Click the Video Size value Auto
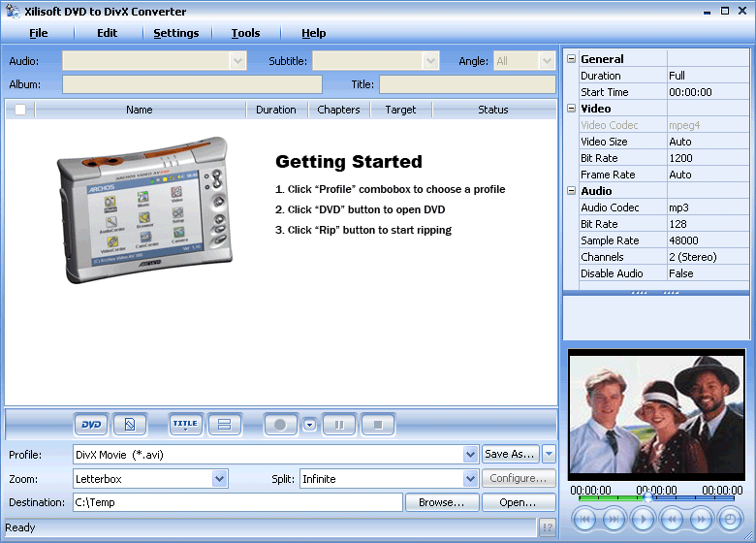 tap(680, 142)
